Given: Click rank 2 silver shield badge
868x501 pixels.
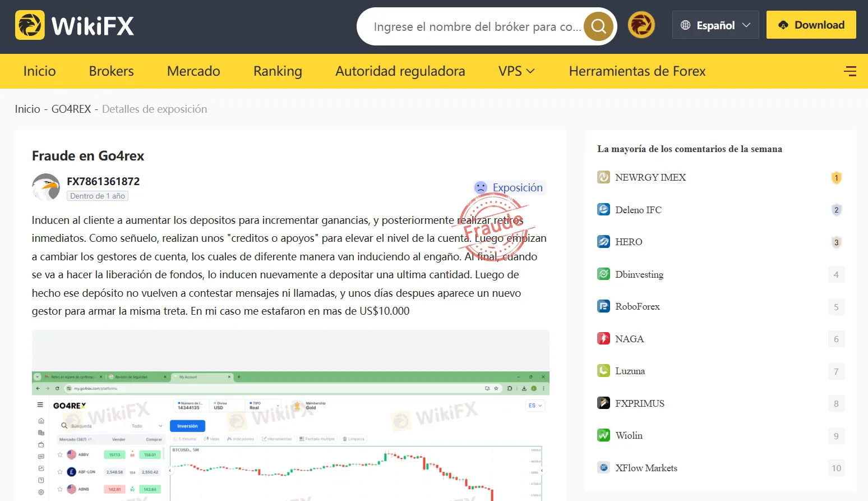Looking at the screenshot, I should click(836, 210).
